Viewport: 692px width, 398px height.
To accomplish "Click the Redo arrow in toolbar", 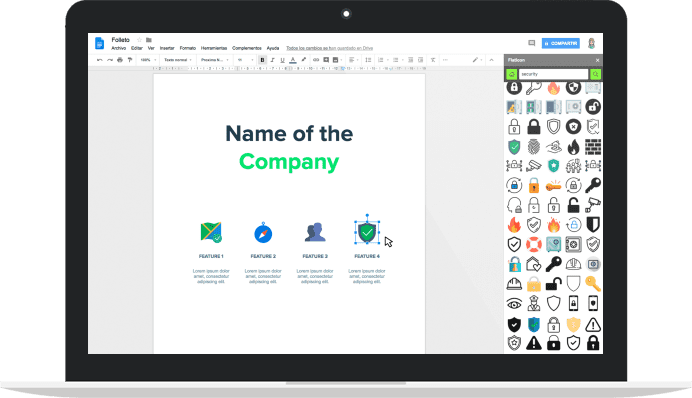I will (110, 60).
